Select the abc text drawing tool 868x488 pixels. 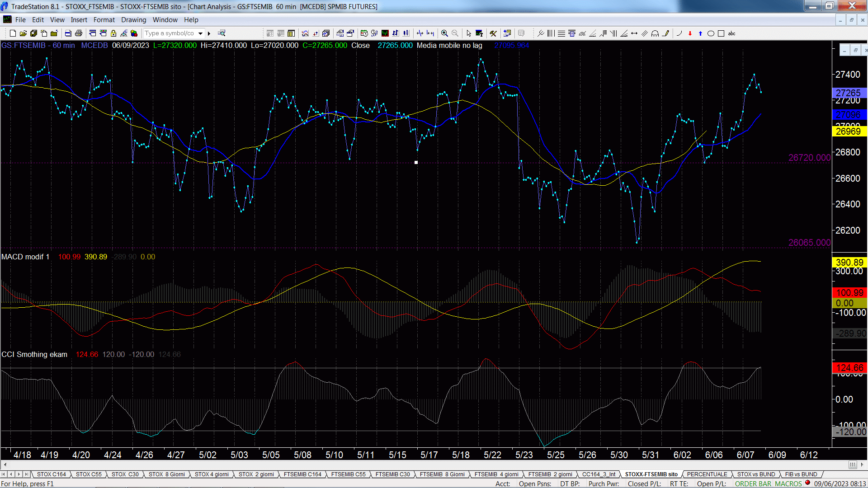click(731, 33)
